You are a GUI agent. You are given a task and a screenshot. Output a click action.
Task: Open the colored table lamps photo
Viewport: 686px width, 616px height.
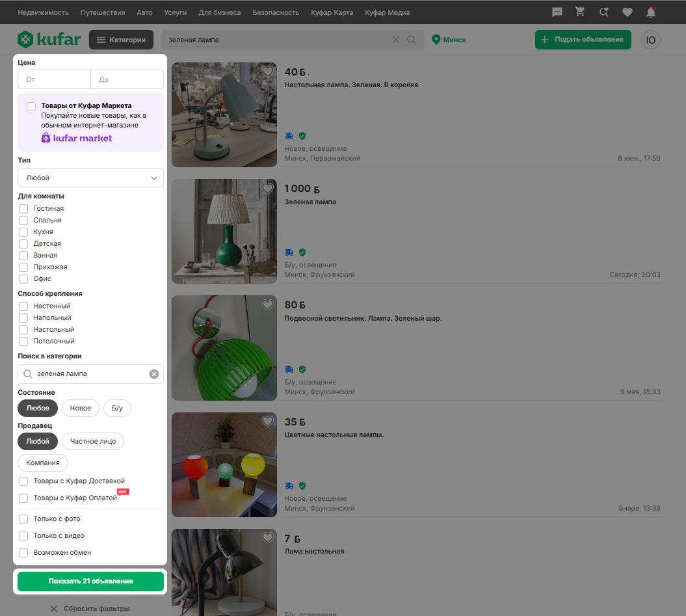point(224,464)
